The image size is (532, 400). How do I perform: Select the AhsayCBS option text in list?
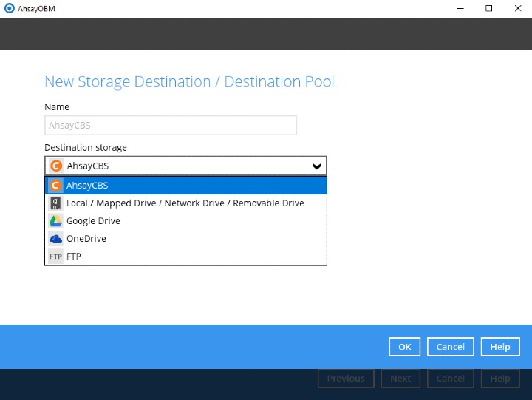87,186
